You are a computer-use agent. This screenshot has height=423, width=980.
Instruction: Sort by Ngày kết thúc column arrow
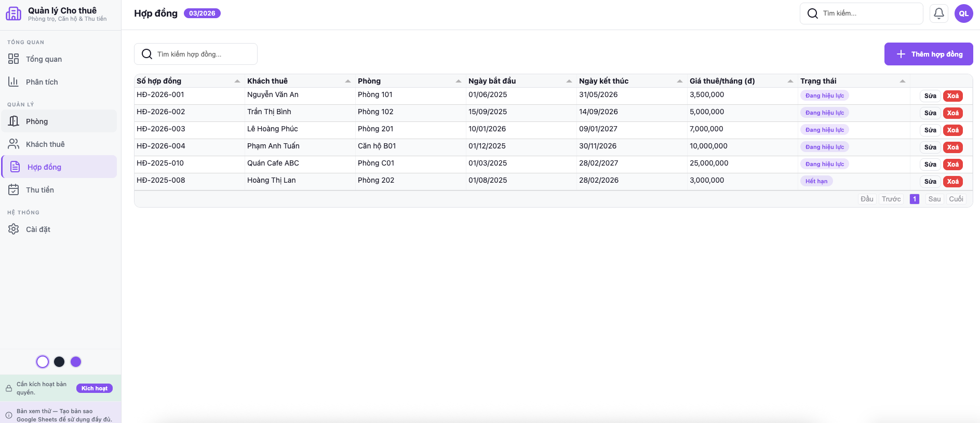[680, 81]
